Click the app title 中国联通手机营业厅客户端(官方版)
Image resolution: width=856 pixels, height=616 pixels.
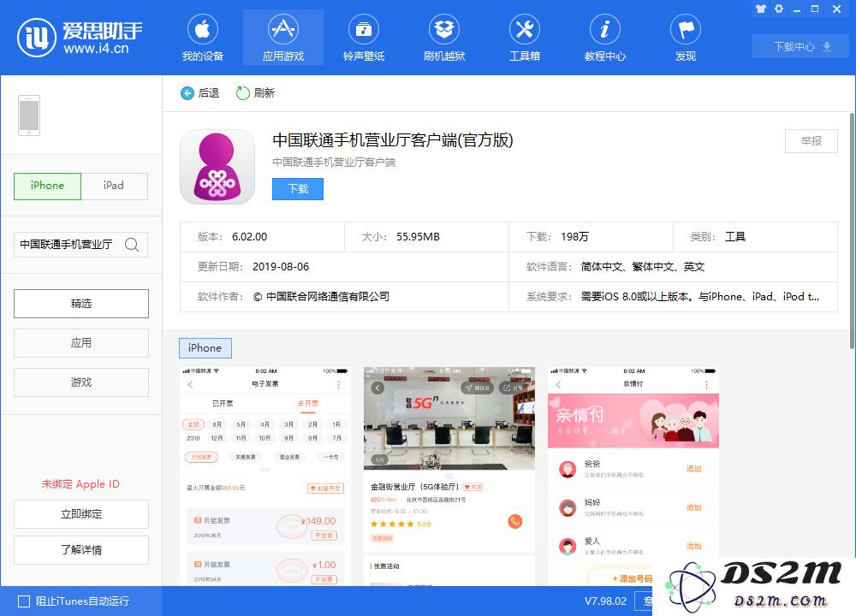click(393, 140)
